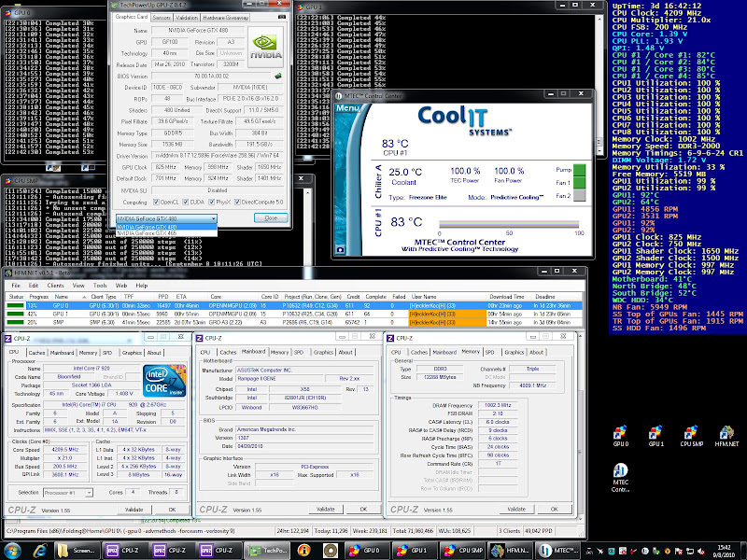Click the CPU #1 temperature bar in MTEC

click(x=509, y=224)
